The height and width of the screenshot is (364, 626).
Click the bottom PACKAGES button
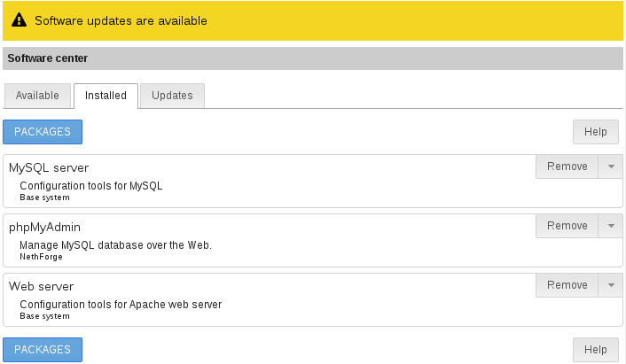tap(43, 350)
